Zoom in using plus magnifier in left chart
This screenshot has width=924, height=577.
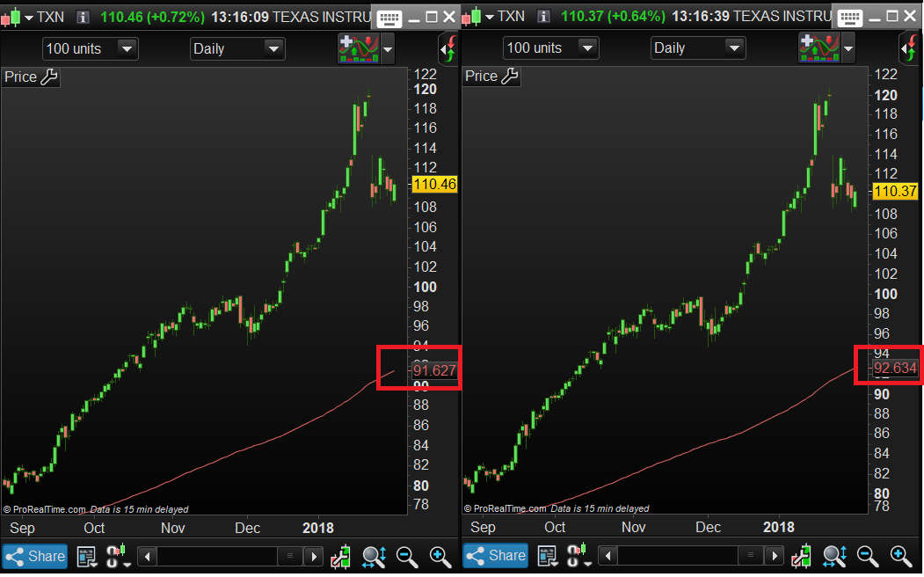pyautogui.click(x=440, y=557)
